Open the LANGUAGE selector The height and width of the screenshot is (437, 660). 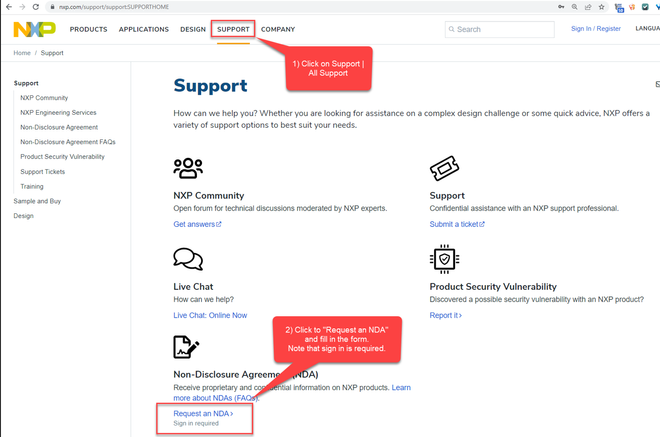[x=647, y=28]
